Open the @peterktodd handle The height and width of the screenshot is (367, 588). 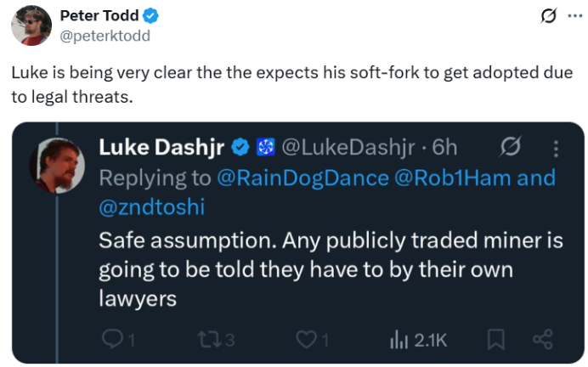pos(105,36)
